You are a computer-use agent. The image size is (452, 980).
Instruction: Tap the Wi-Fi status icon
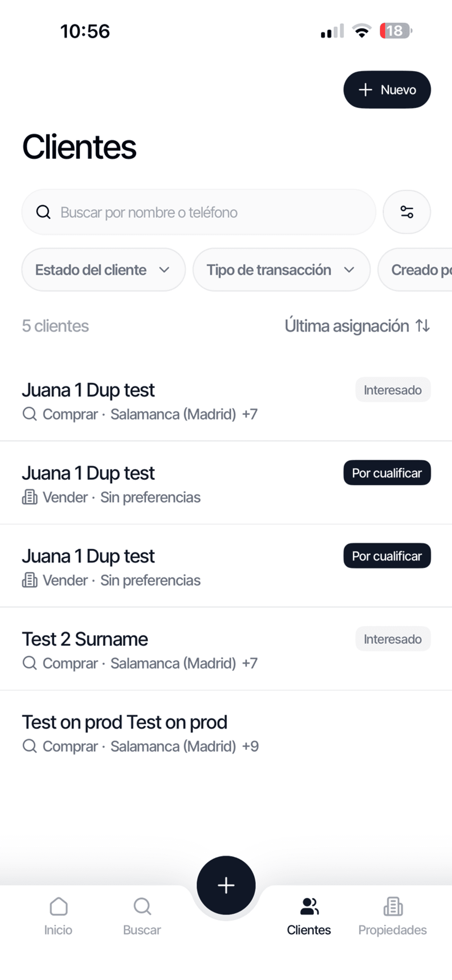(362, 31)
